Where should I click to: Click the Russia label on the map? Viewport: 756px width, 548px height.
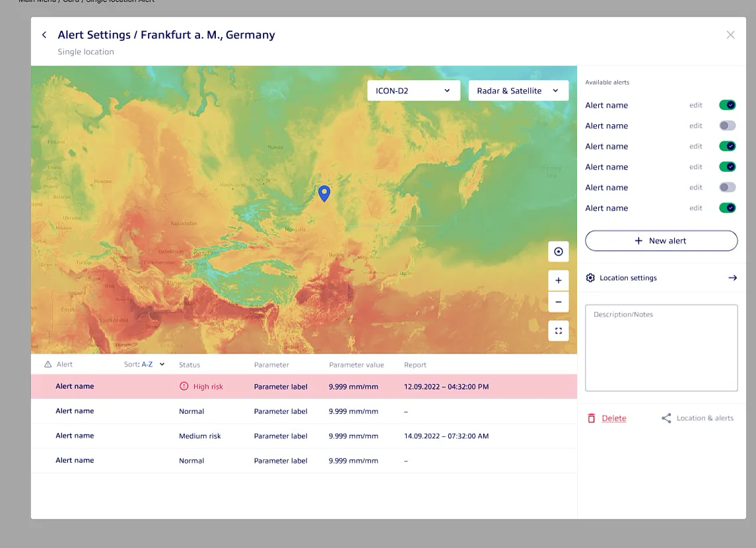pos(275,147)
